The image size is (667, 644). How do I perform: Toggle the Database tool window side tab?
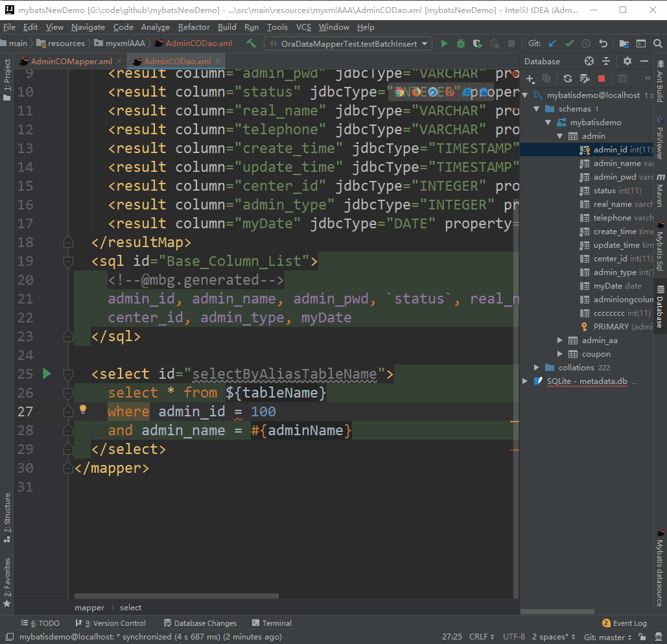click(x=661, y=306)
